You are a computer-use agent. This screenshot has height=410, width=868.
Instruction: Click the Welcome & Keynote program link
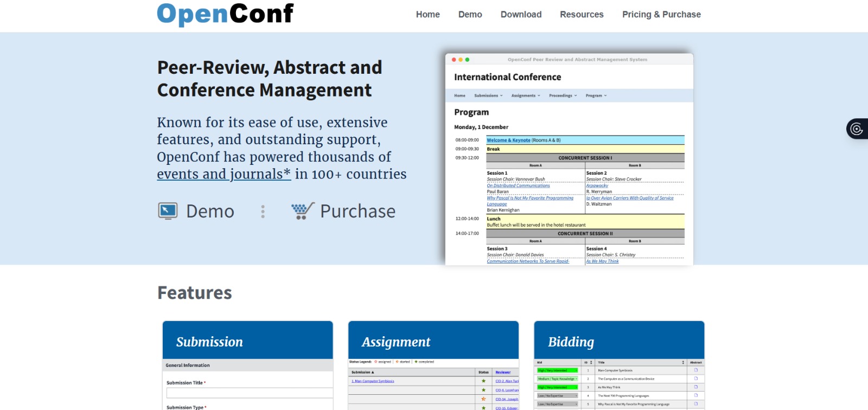pos(508,140)
